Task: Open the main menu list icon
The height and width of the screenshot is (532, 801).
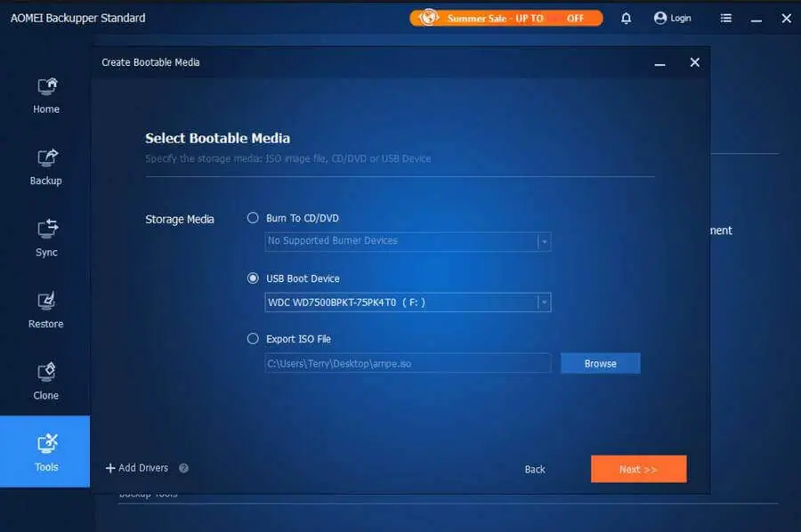Action: click(725, 19)
